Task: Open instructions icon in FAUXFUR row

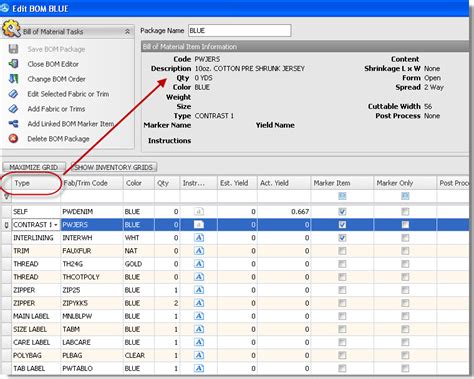Action: 199,251
